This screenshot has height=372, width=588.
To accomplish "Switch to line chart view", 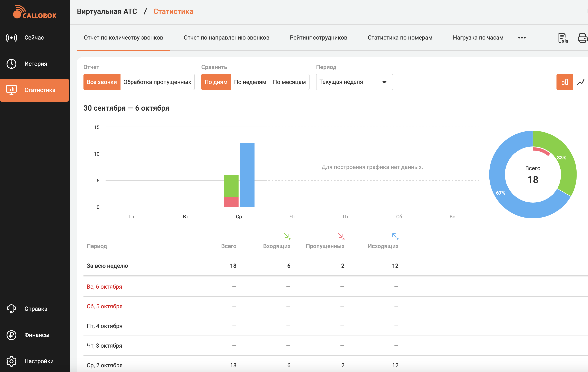I will point(581,82).
